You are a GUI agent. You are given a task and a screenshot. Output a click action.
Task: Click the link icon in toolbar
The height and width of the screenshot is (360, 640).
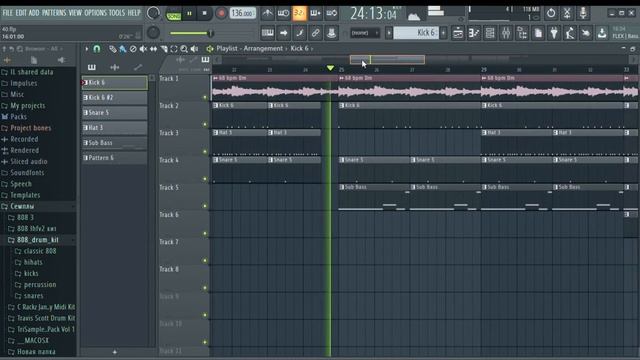point(315,33)
